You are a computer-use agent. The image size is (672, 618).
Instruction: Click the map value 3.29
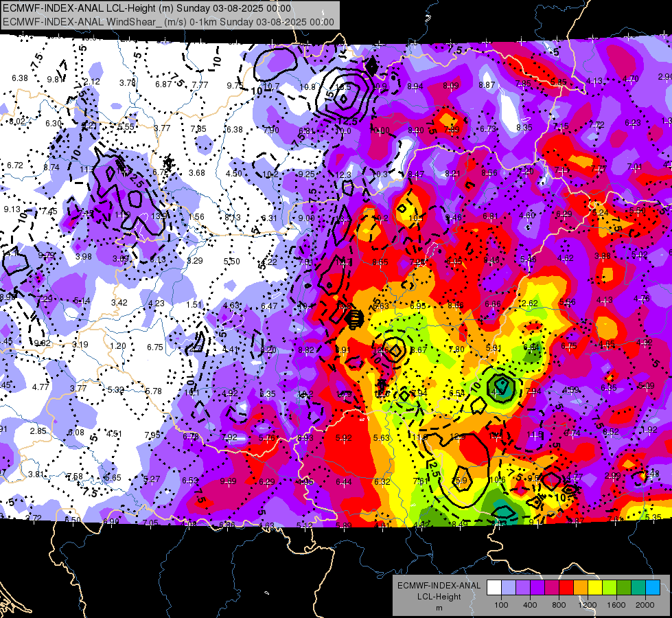[x=194, y=260]
